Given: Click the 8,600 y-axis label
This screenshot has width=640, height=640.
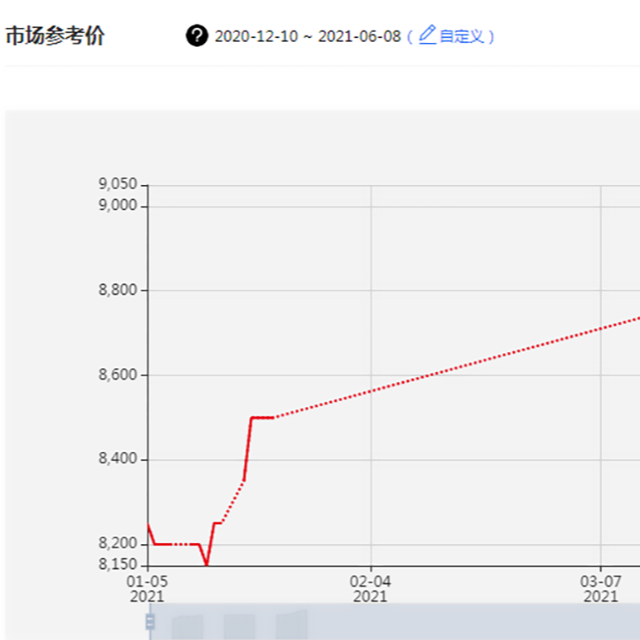Looking at the screenshot, I should pyautogui.click(x=118, y=376).
